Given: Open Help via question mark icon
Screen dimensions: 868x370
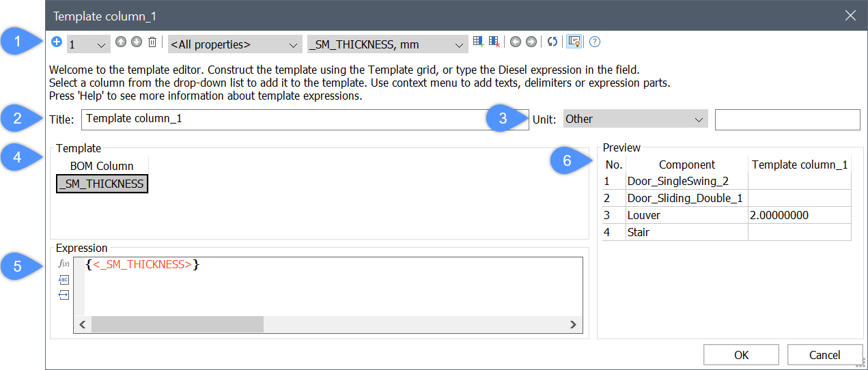Looking at the screenshot, I should 595,42.
